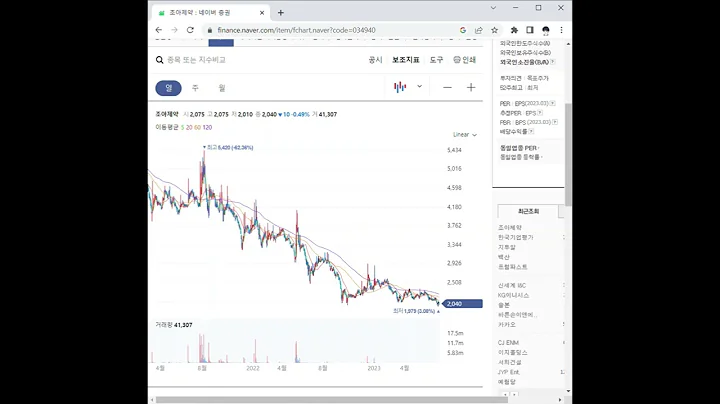Viewport: 720px width, 404px height.
Task: Bookmark this page with the star icon
Action: click(495, 30)
